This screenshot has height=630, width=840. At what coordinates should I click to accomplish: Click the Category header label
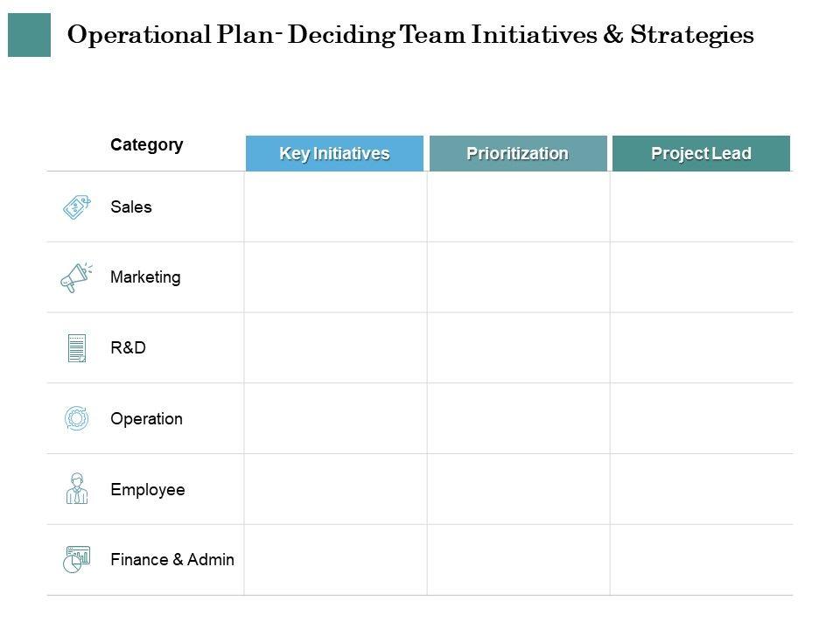click(x=147, y=145)
